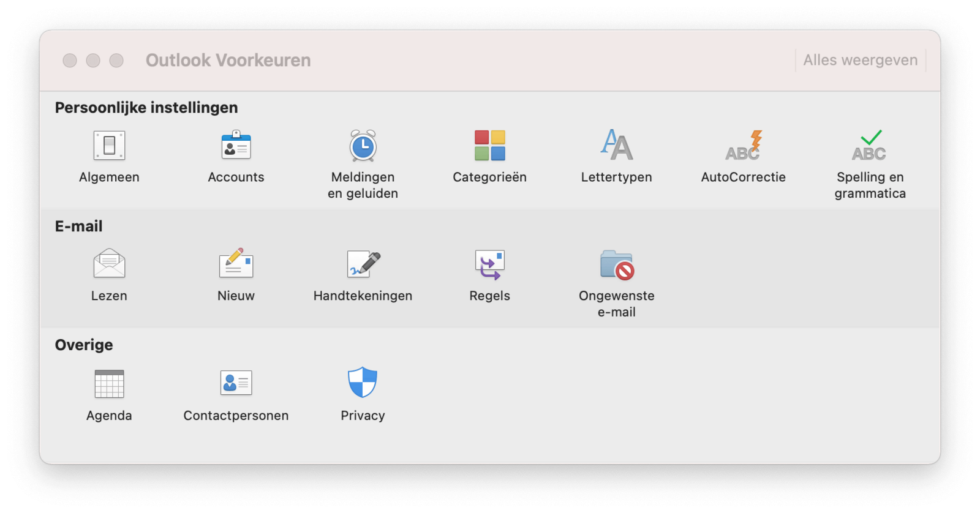Click the zoom window button

click(116, 60)
